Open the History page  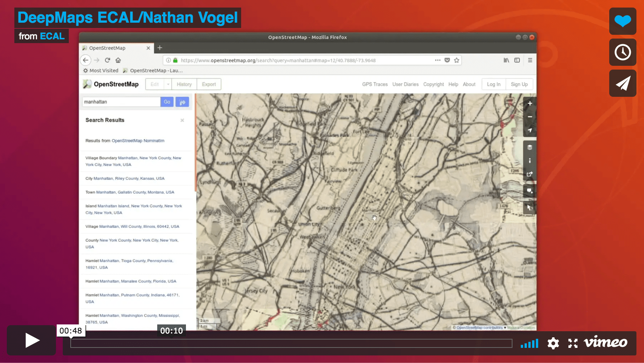(x=184, y=84)
